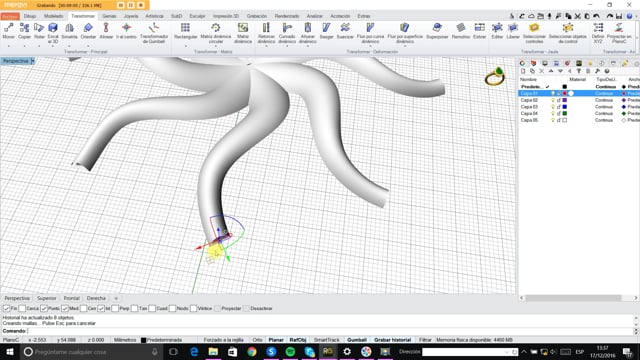Screen dimensions: 640x360
Task: Select the Copiar tool
Action: pyautogui.click(x=24, y=31)
